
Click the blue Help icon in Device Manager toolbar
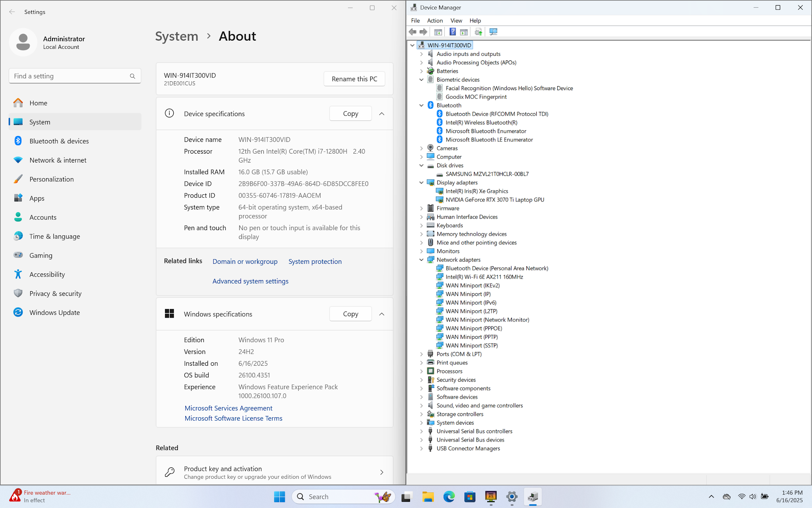453,32
